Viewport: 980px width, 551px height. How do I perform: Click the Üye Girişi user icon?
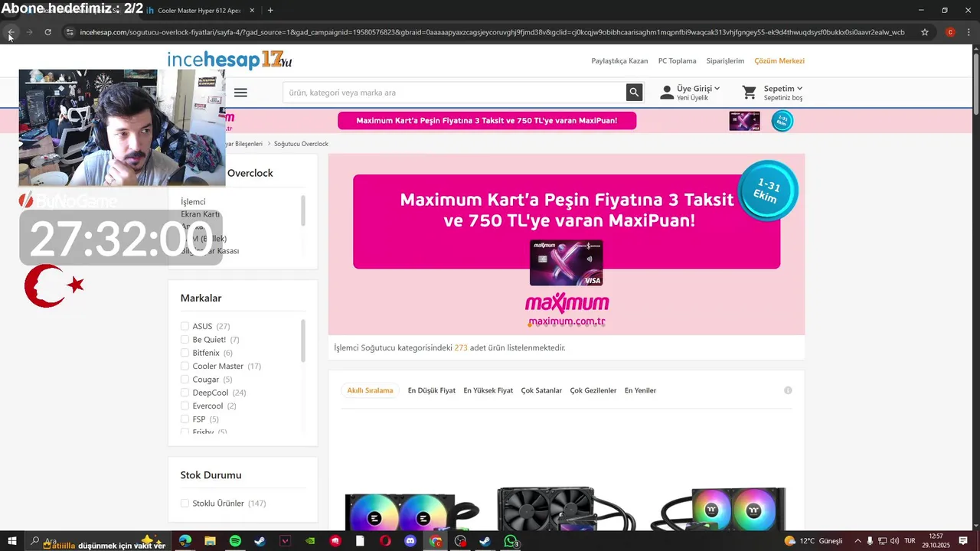(x=667, y=93)
